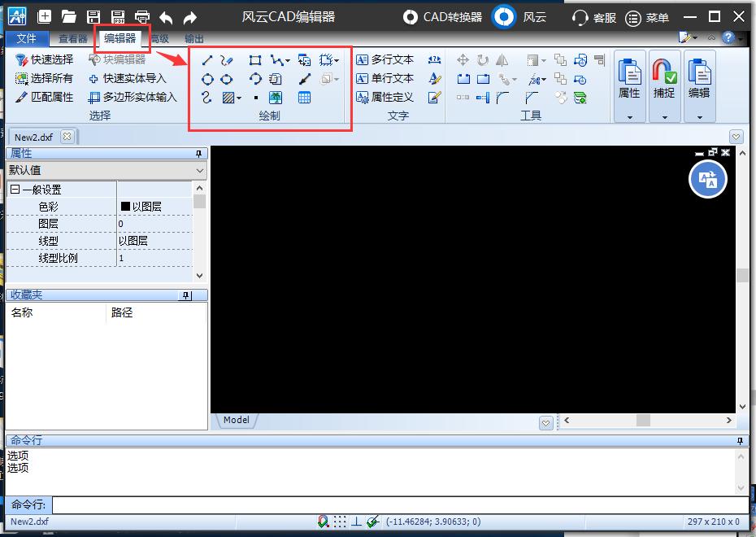Viewport: 756px width, 537px height.
Task: Open the 菜单 button in title bar
Action: pyautogui.click(x=647, y=18)
